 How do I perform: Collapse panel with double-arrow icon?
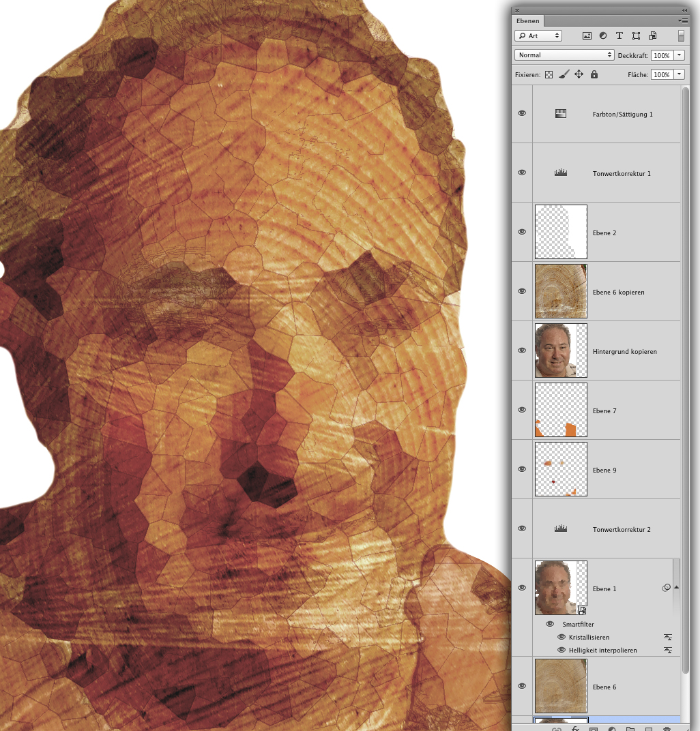(x=684, y=10)
